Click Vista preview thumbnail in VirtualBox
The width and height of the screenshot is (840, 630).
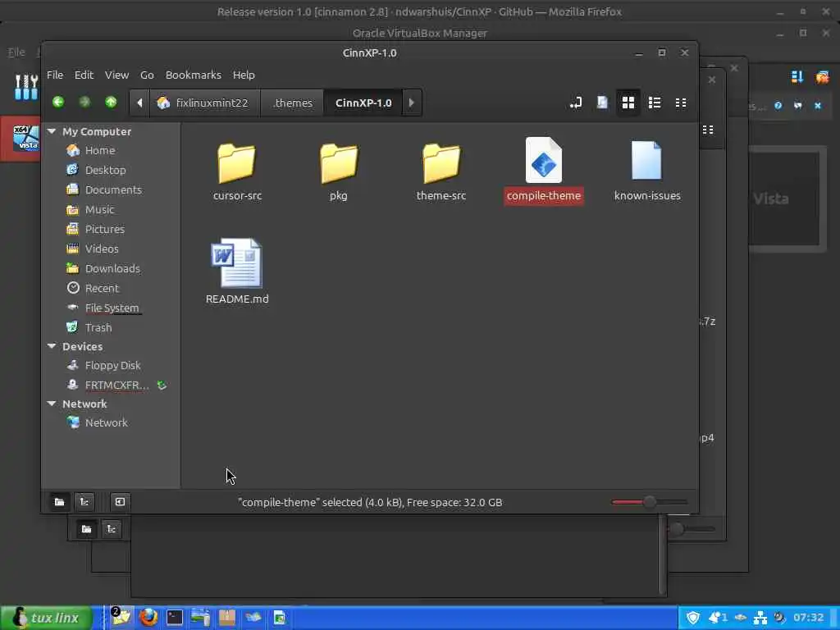(x=787, y=199)
